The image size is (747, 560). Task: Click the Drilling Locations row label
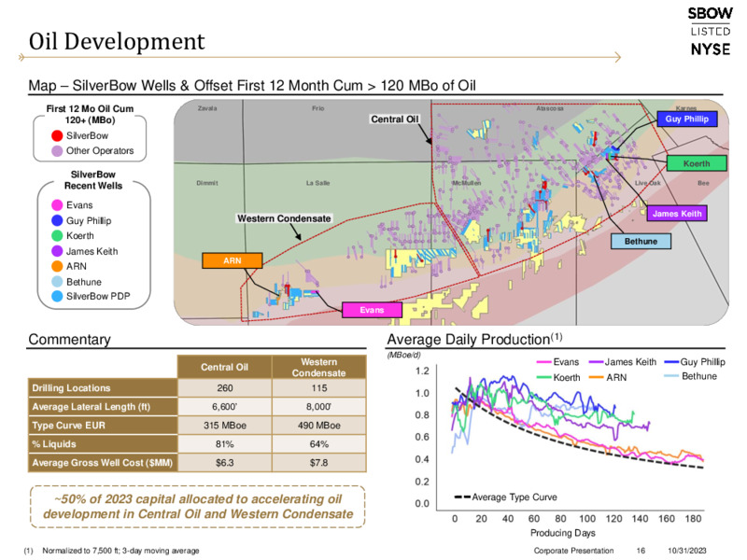pyautogui.click(x=103, y=388)
